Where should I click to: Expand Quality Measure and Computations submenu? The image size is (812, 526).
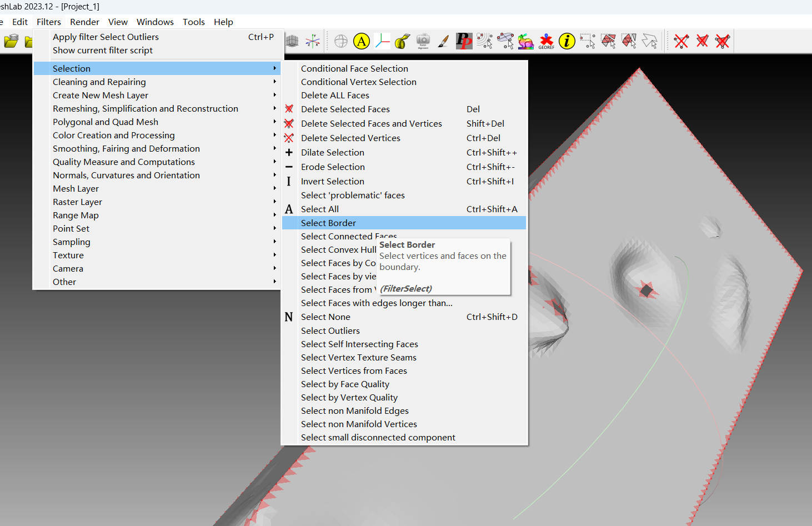[x=157, y=162]
